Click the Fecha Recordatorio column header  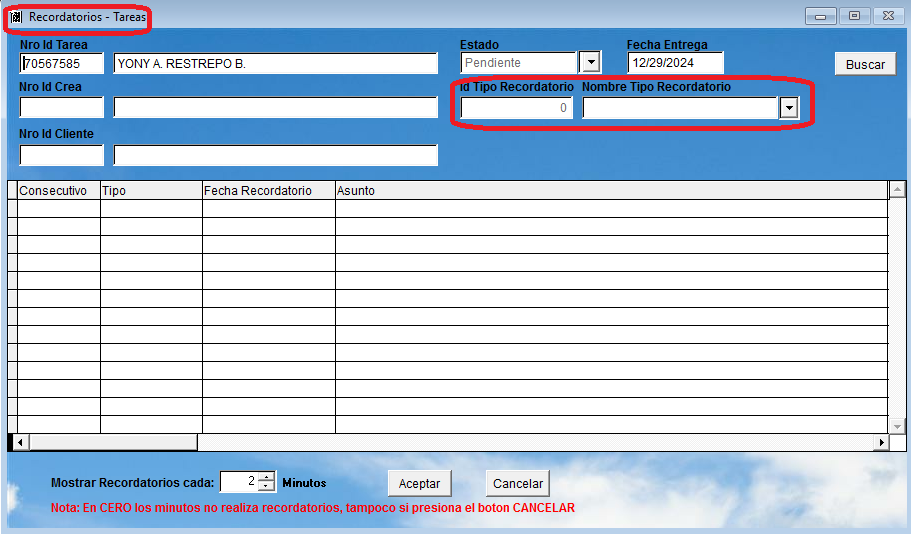point(268,191)
